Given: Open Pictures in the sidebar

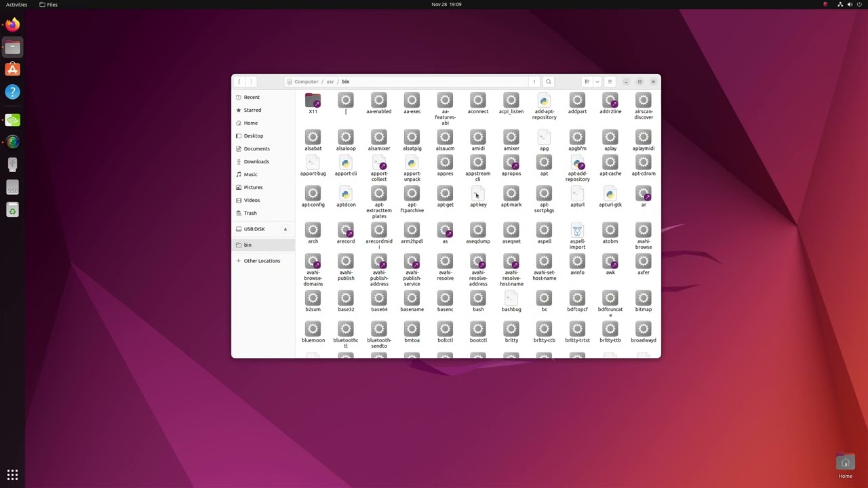Looking at the screenshot, I should coord(263,187).
